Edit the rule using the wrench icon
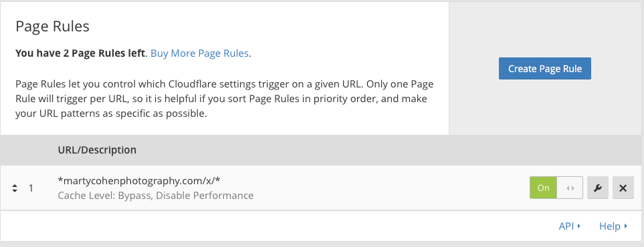The width and height of the screenshot is (644, 247). click(598, 188)
